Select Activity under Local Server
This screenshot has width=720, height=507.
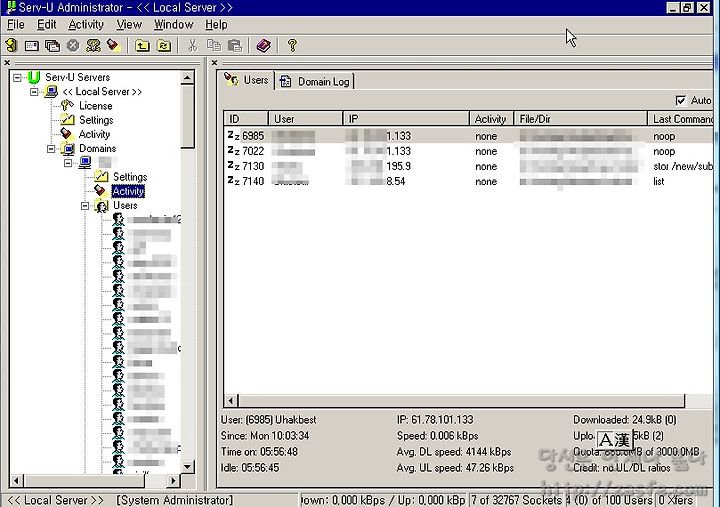pyautogui.click(x=94, y=134)
